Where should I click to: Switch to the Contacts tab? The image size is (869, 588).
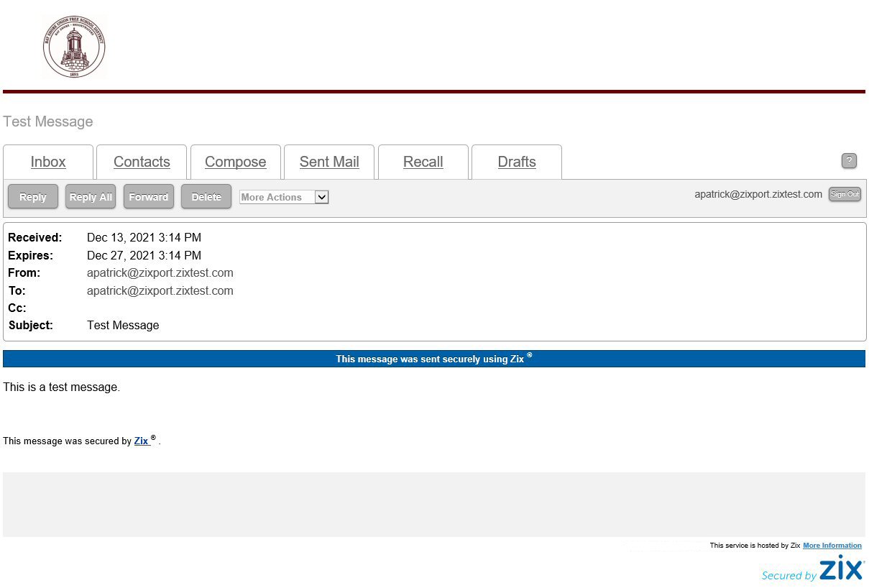[x=142, y=162]
